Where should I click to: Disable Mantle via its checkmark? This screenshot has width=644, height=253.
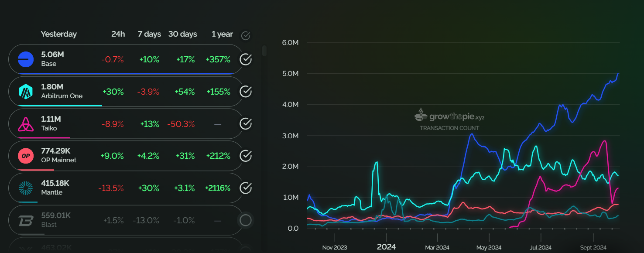coord(246,188)
